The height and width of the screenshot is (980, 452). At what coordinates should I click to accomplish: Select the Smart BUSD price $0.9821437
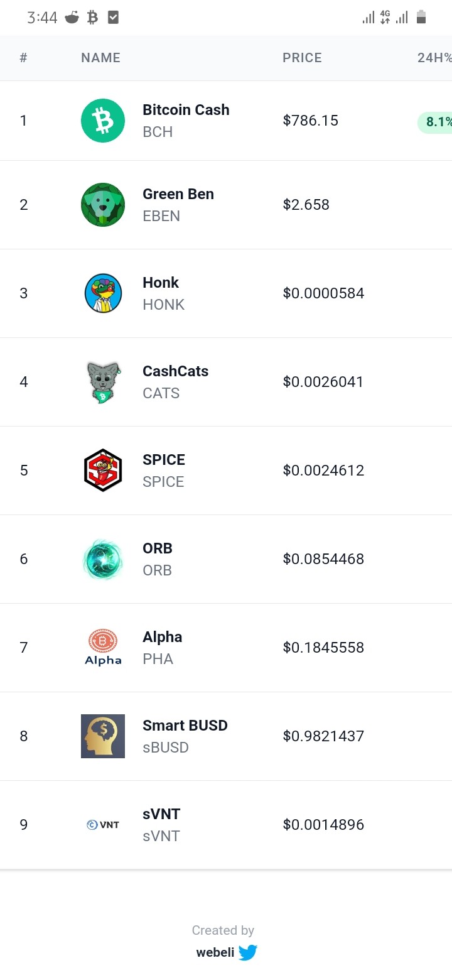(323, 736)
